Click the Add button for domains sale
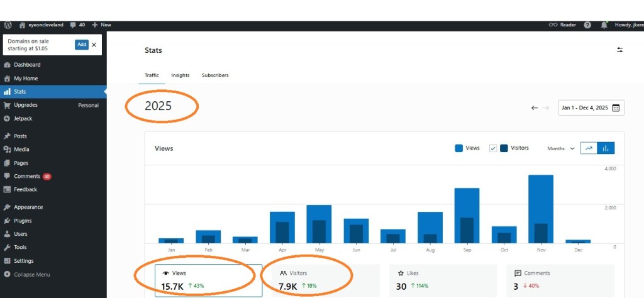 [81, 45]
